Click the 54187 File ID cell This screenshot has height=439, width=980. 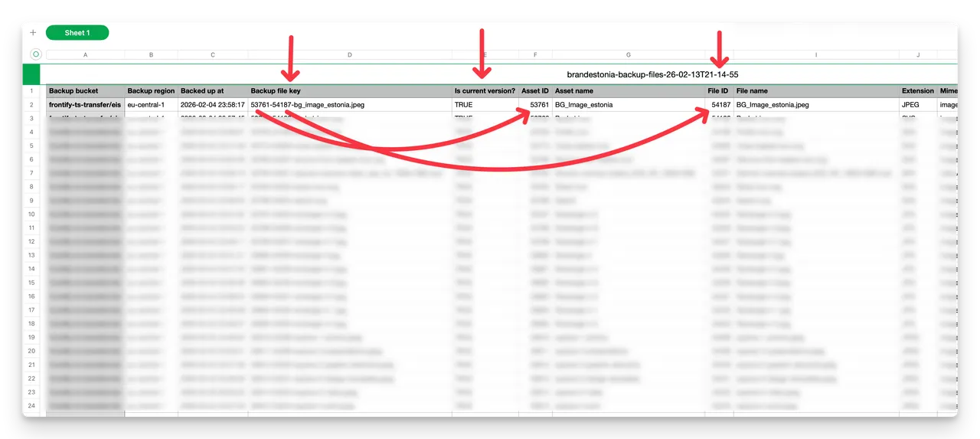click(x=719, y=105)
